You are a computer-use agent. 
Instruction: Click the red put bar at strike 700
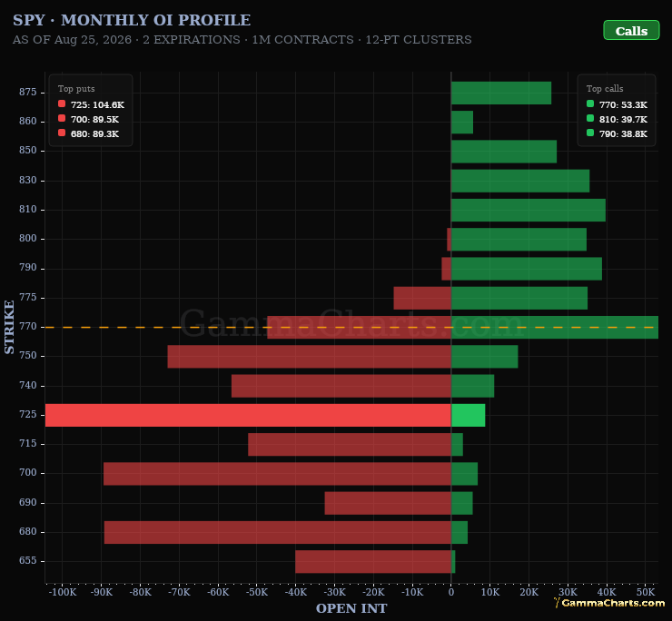tap(277, 474)
